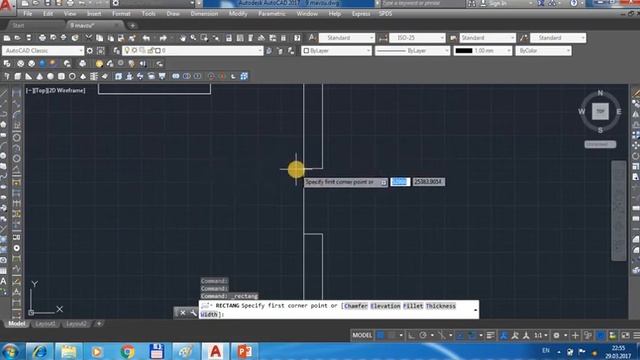Click the New drawing icon

pos(7,38)
